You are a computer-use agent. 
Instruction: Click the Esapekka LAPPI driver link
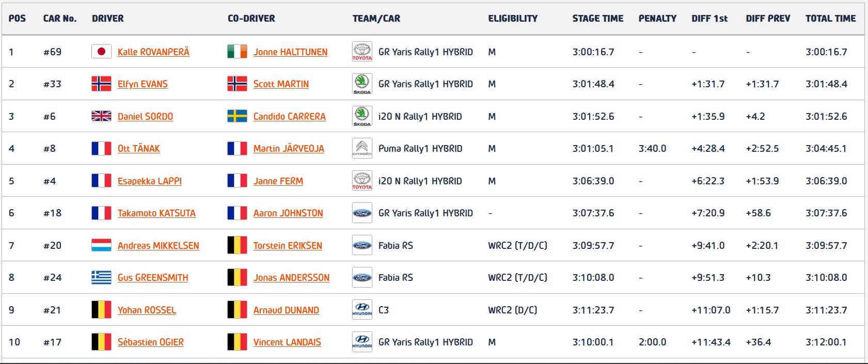tap(150, 181)
